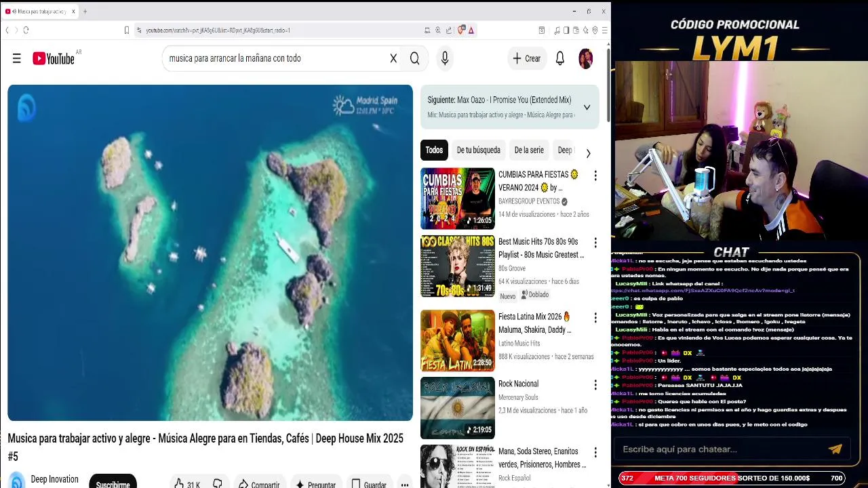
Task: Open options menu for Fiesta Latina Mix 2026
Action: [x=595, y=317]
